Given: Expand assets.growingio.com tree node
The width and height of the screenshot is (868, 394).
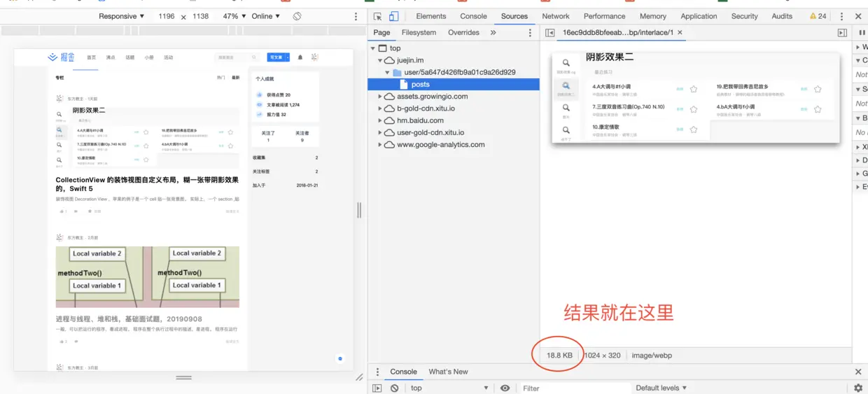Looking at the screenshot, I should [x=380, y=97].
